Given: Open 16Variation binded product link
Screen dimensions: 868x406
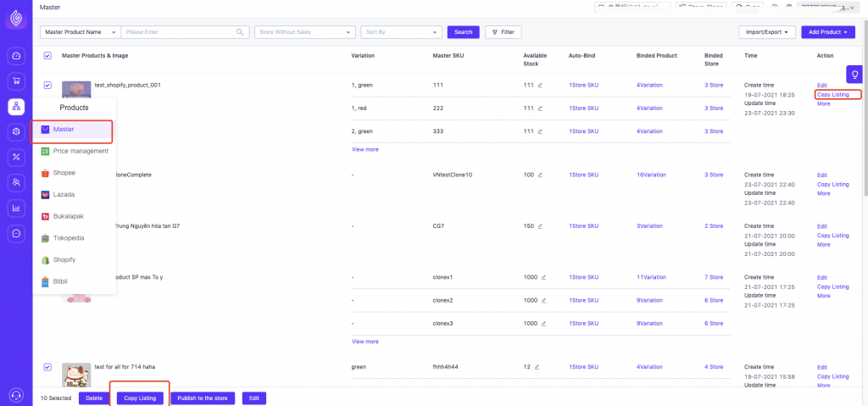Looking at the screenshot, I should click(651, 175).
